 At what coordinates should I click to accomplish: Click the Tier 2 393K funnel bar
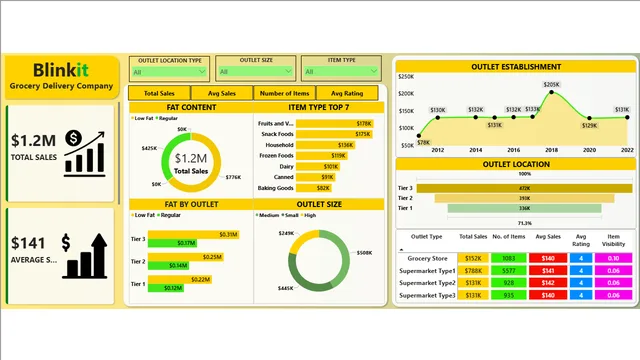(524, 198)
